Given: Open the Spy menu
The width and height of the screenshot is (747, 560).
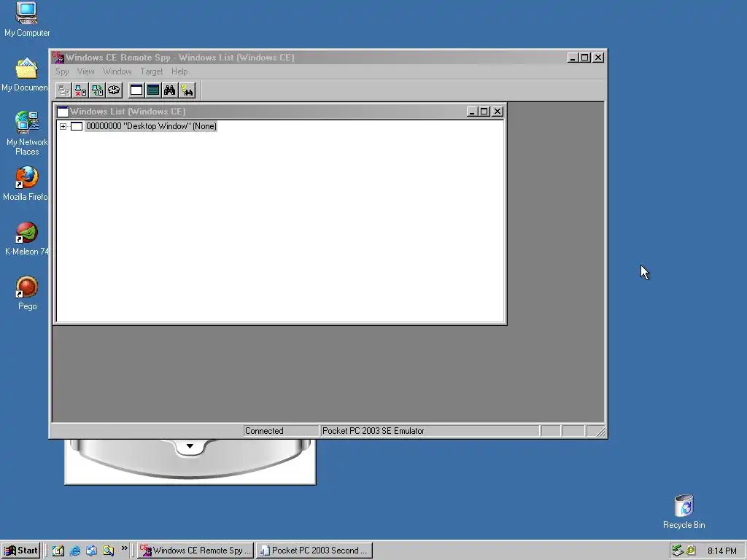Looking at the screenshot, I should coord(62,71).
